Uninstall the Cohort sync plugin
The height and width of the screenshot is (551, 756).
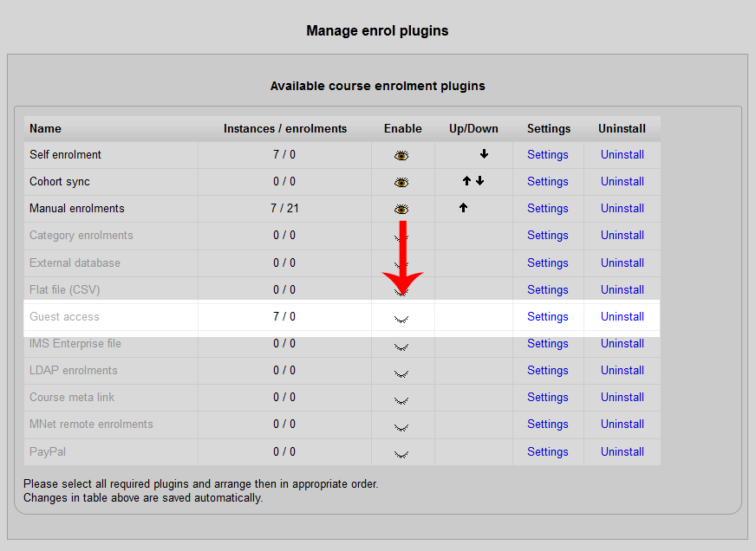[x=622, y=182]
